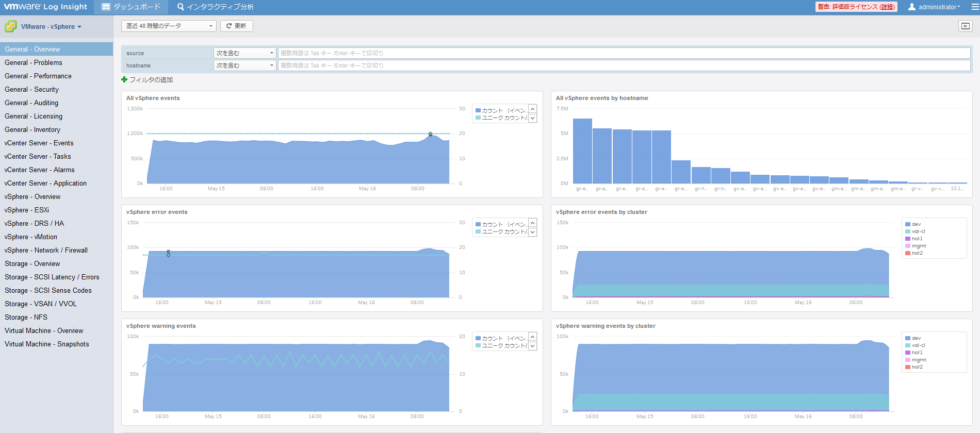Click vdi-cl swatch in error events by cluster
This screenshot has height=433, width=980.
tap(908, 231)
